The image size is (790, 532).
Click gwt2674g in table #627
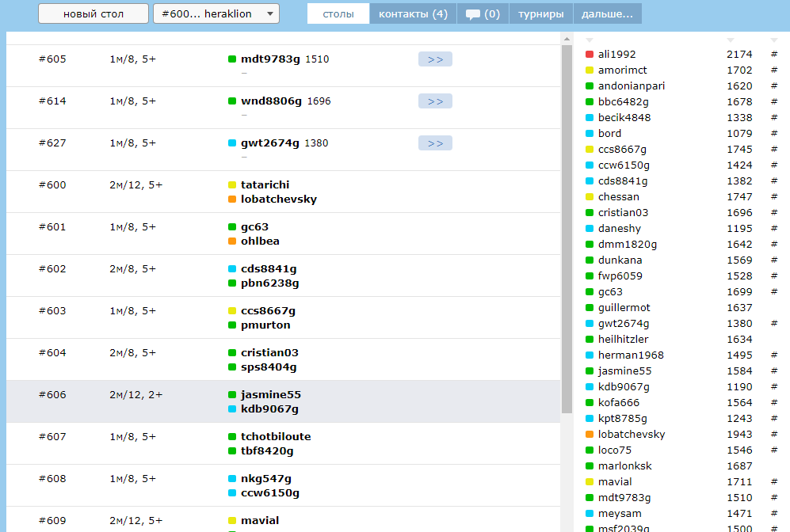[269, 143]
